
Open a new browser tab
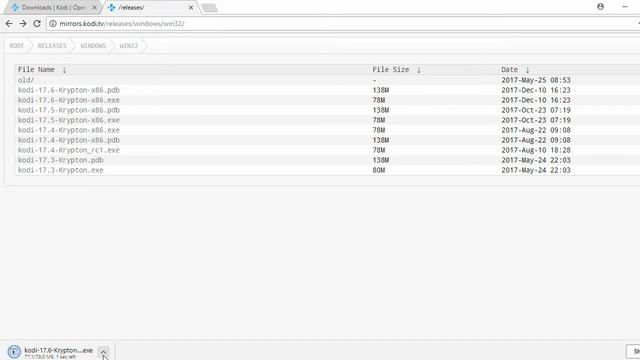pyautogui.click(x=209, y=8)
